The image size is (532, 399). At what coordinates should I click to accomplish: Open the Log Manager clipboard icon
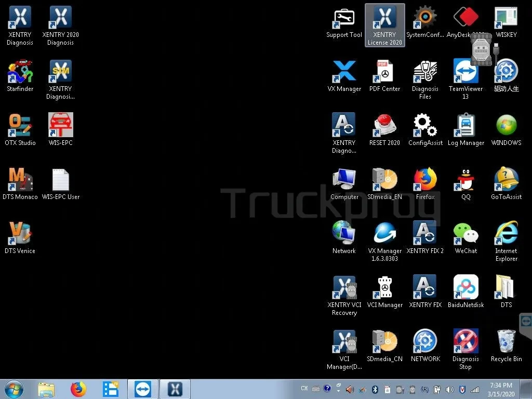pyautogui.click(x=465, y=127)
